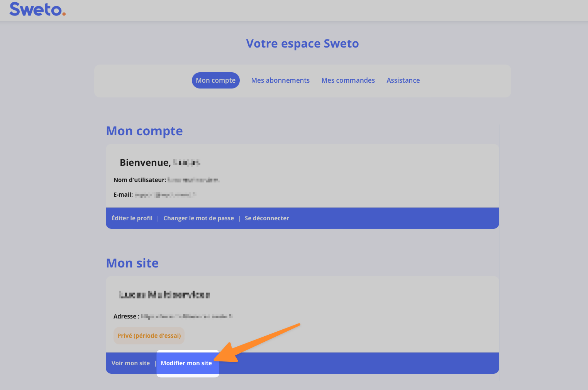
Task: Click the Bienvenue greeting text
Action: [x=145, y=163]
